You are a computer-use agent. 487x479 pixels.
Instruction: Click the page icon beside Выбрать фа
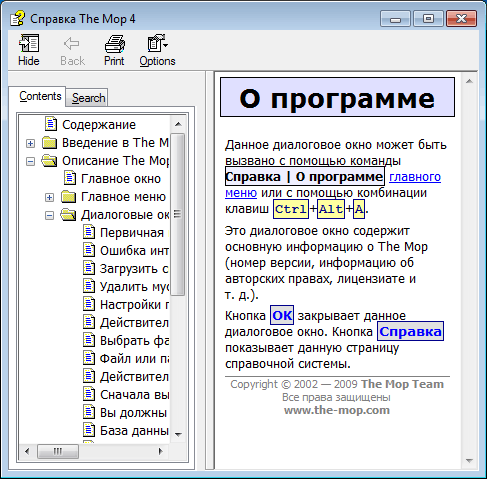(89, 340)
